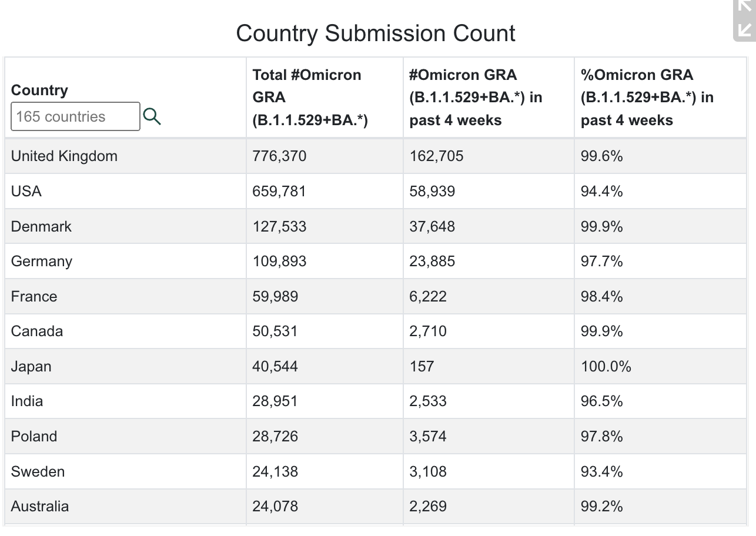The image size is (756, 536).
Task: Select the France row
Action: click(34, 296)
